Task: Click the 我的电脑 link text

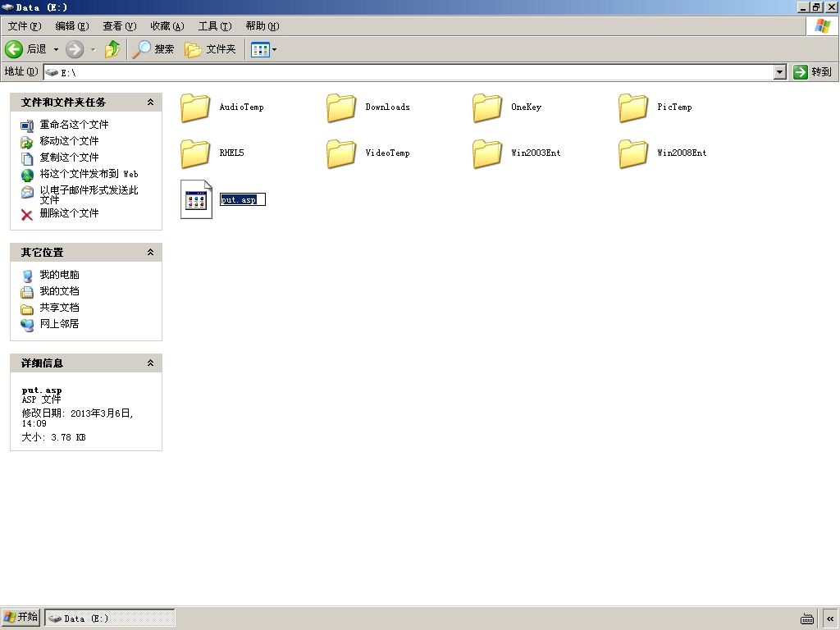Action: point(59,274)
